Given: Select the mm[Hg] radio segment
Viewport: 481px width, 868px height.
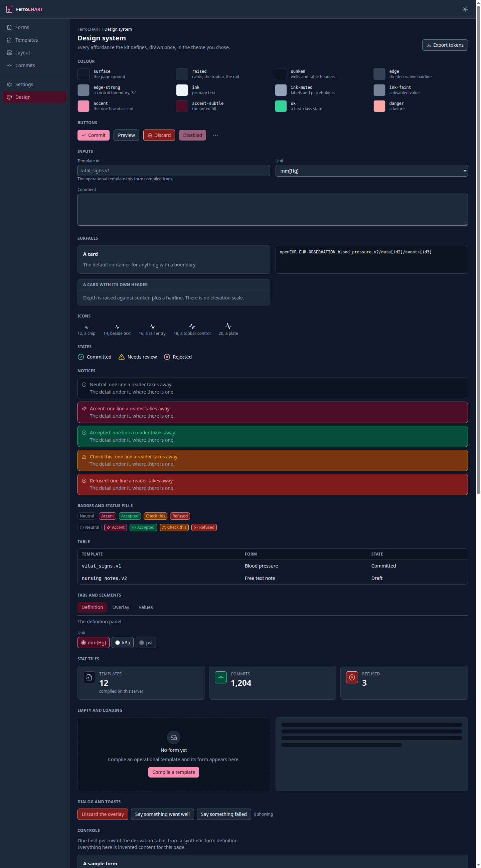Looking at the screenshot, I should [x=94, y=643].
